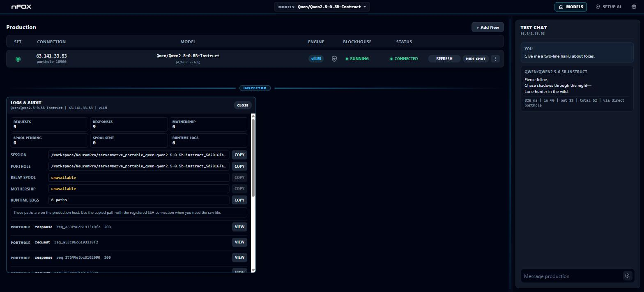
Task: Click the MOTHERSHIP 0 stat box
Action: [x=208, y=124]
